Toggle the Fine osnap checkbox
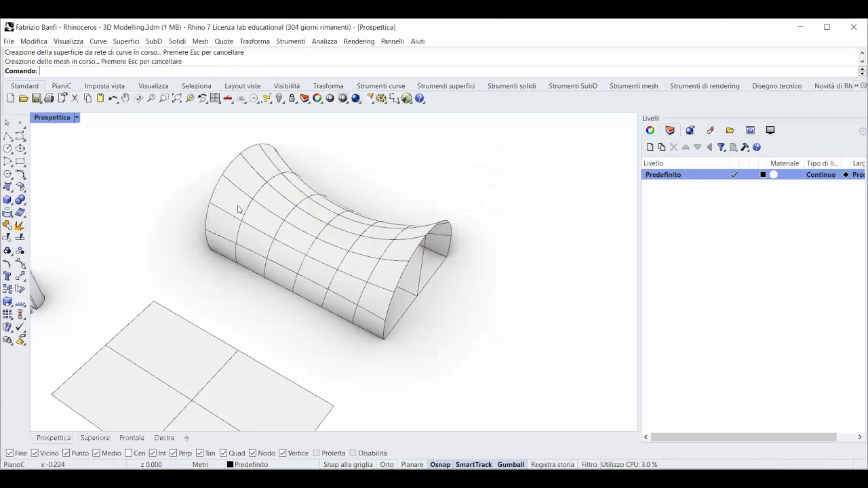Viewport: 868px width, 488px height. [x=9, y=453]
